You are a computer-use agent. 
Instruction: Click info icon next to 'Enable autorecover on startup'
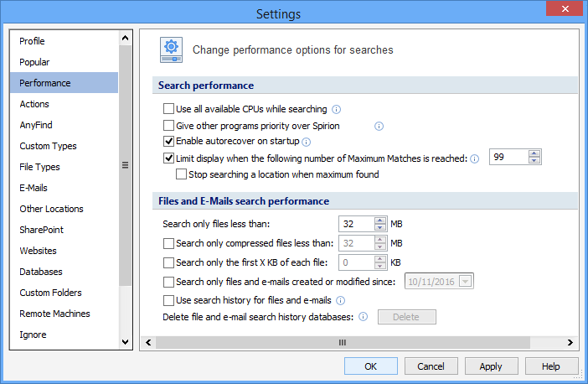click(x=306, y=142)
